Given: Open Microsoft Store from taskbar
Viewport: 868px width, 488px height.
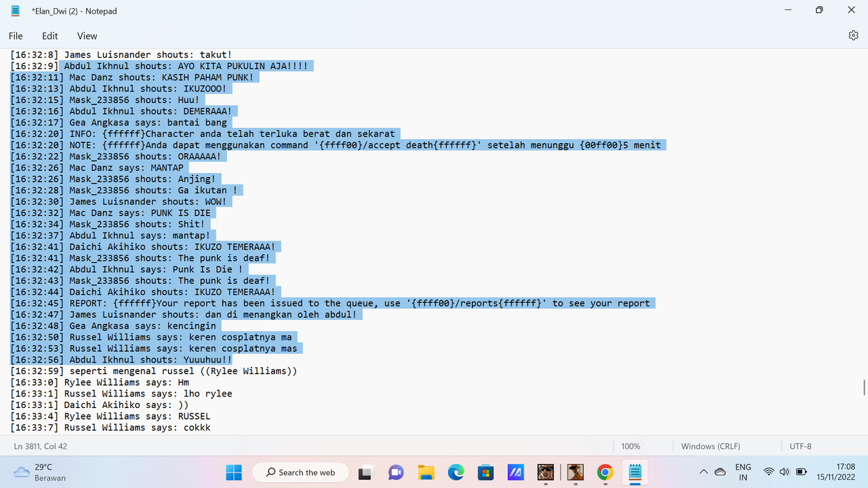Looking at the screenshot, I should point(486,472).
